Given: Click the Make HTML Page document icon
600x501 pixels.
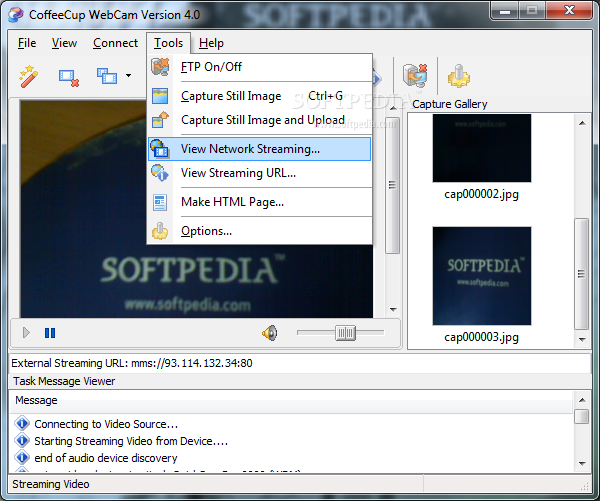Looking at the screenshot, I should 160,202.
